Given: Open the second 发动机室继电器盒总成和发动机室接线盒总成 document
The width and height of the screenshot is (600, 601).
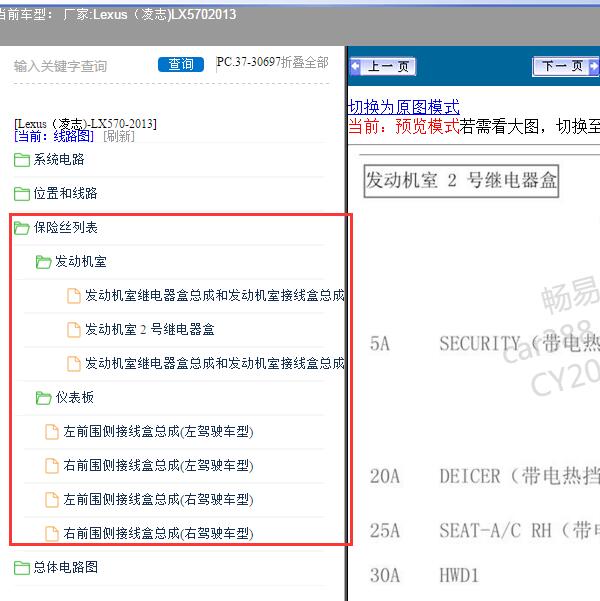Looking at the screenshot, I should tap(215, 363).
